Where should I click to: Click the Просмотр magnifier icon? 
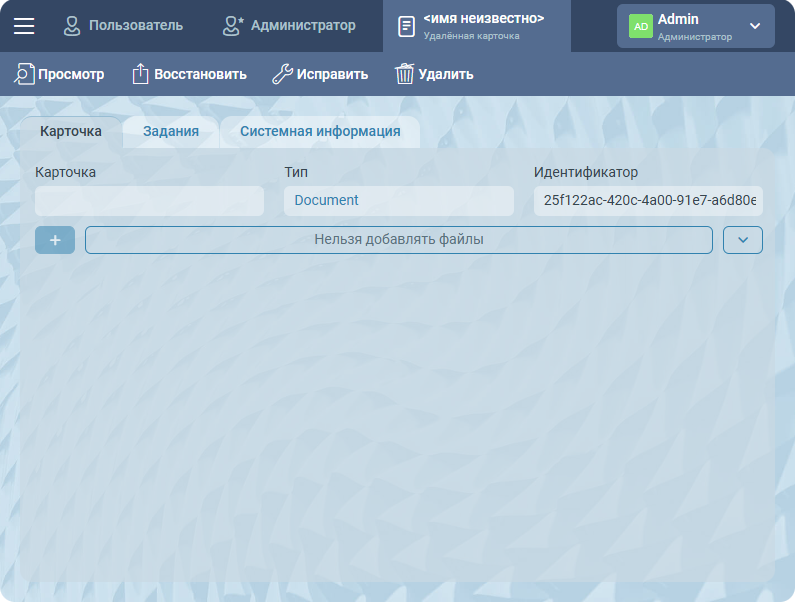point(24,74)
